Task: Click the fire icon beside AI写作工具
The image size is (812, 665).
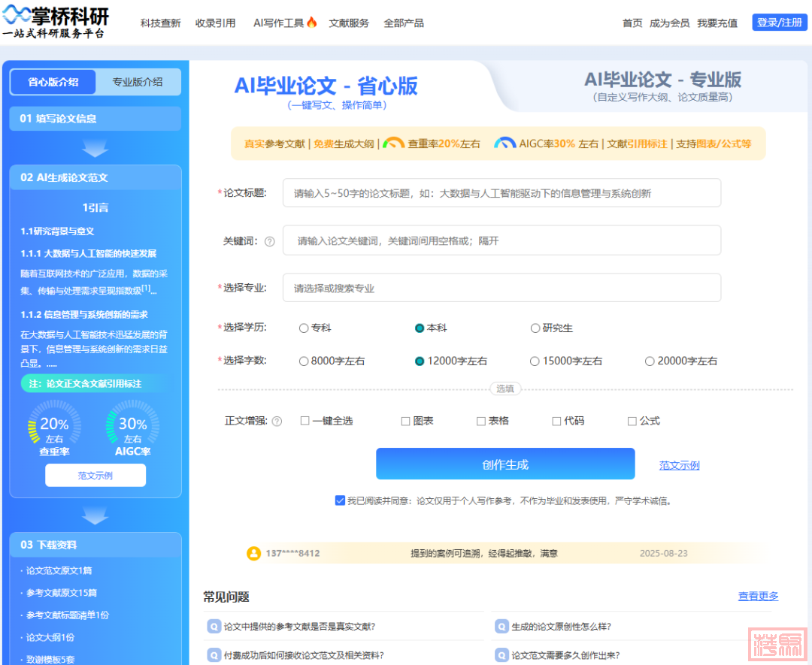Action: tap(312, 23)
